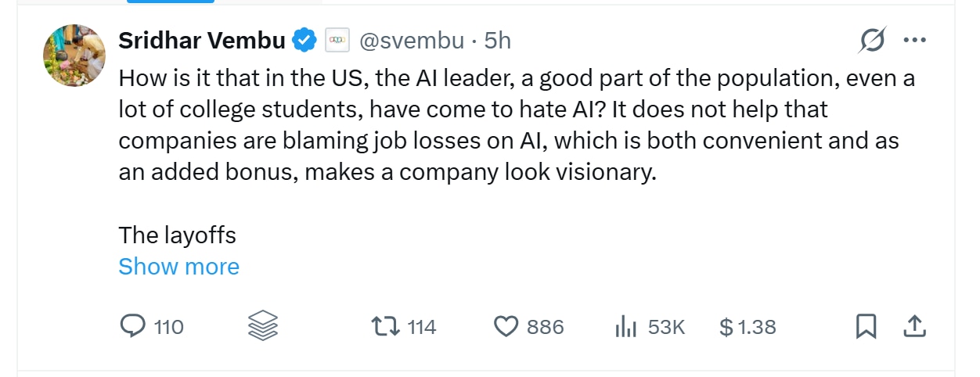Image resolution: width=980 pixels, height=377 pixels.
Task: Click the $1.38 earnings amount
Action: 748,327
